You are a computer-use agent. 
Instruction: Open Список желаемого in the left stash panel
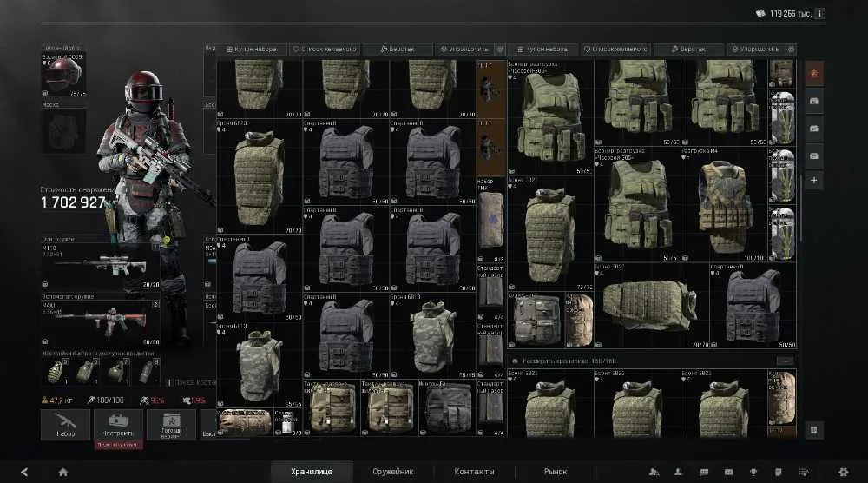click(x=325, y=50)
